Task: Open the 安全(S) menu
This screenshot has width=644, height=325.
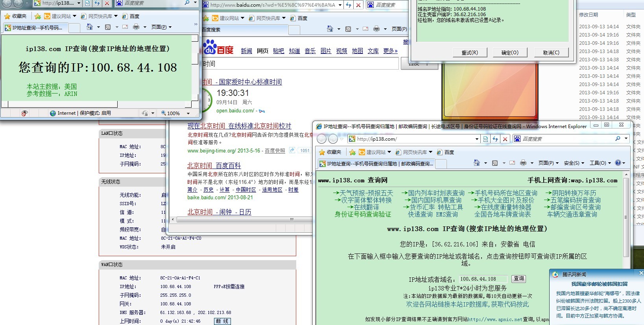Action: pyautogui.click(x=574, y=163)
